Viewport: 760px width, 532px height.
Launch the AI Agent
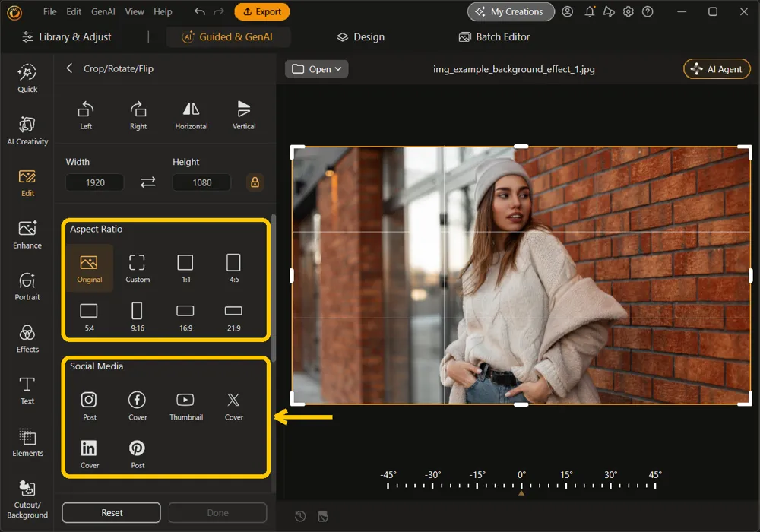(717, 69)
